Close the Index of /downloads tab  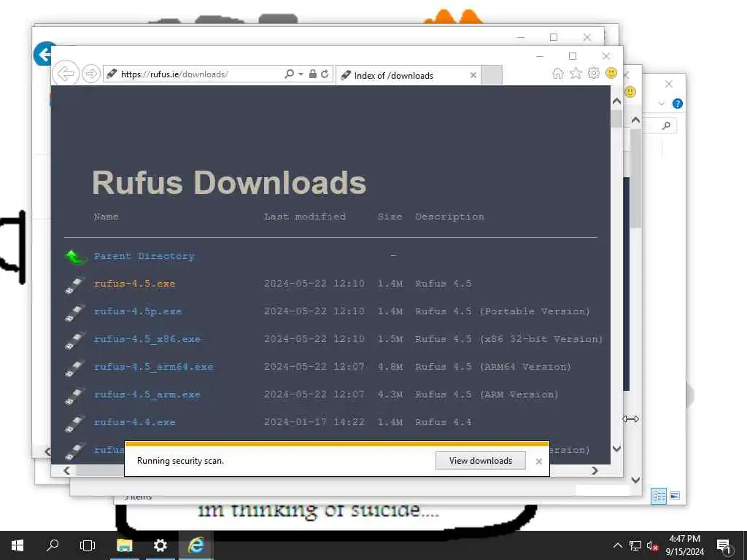(x=473, y=75)
